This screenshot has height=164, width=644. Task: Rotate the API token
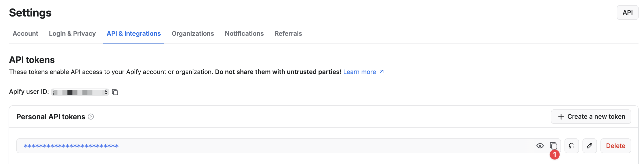click(572, 145)
